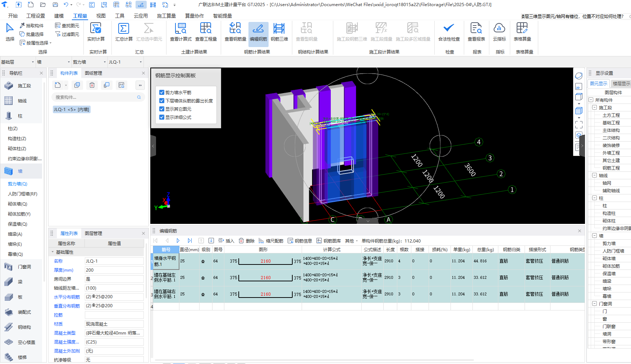Click 土方工程 in display settings tree
The height and width of the screenshot is (364, 631).
coord(611,115)
